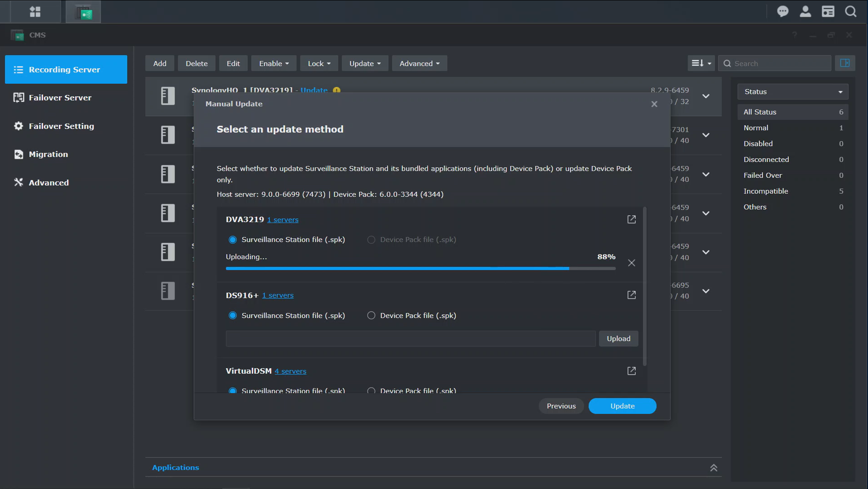
Task: Click the third row server icon
Action: click(168, 174)
